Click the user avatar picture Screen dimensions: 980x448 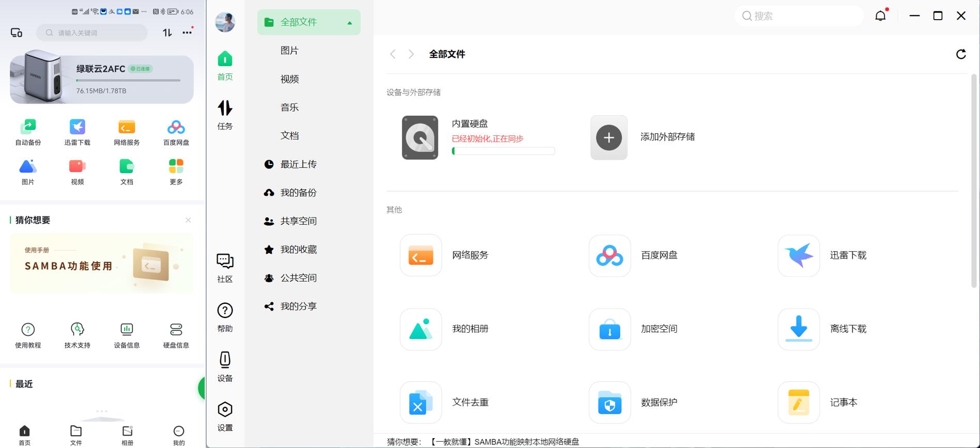pos(225,22)
